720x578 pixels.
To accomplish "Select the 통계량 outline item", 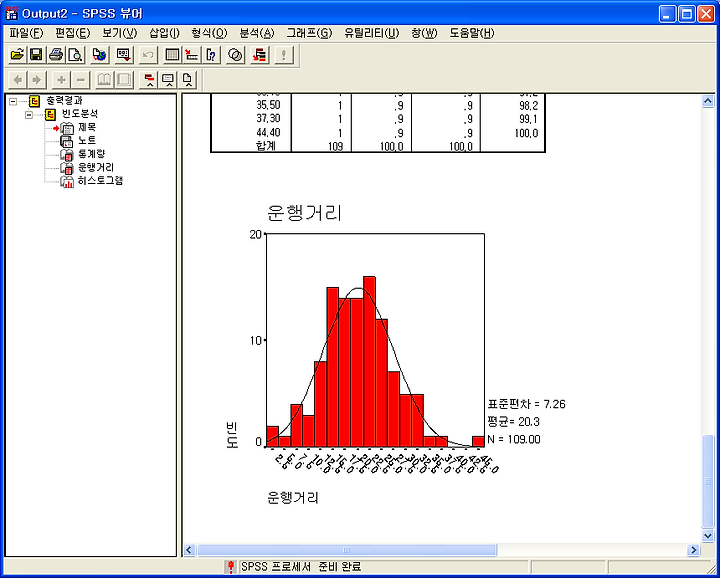I will pos(91,154).
